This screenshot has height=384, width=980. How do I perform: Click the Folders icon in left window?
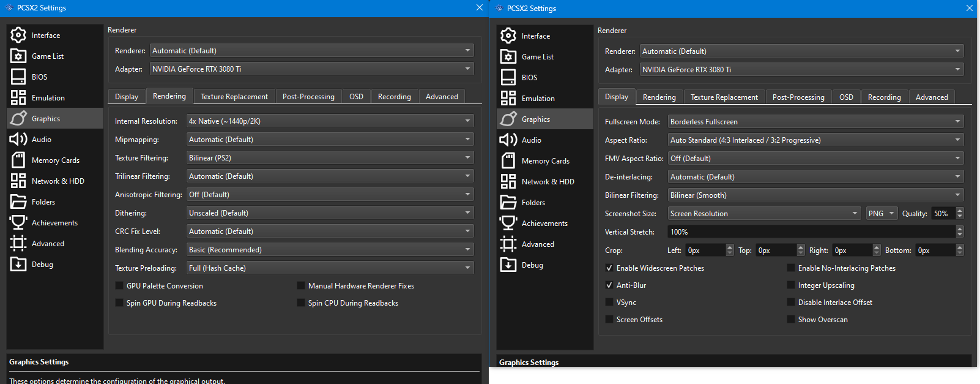(18, 201)
